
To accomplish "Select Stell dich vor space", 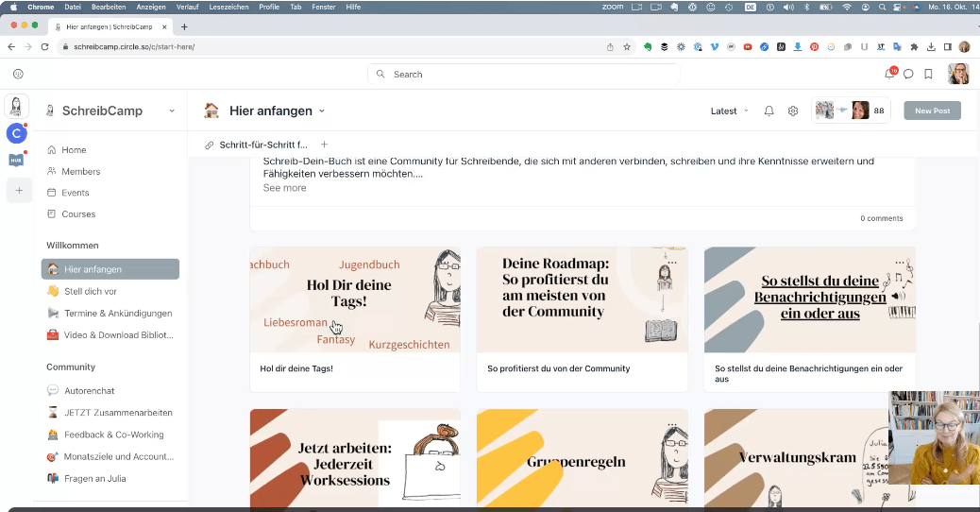I will (x=90, y=291).
